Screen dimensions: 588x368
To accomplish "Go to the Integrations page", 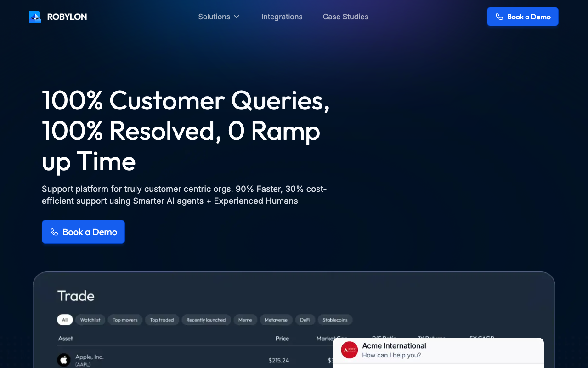I will 282,17.
